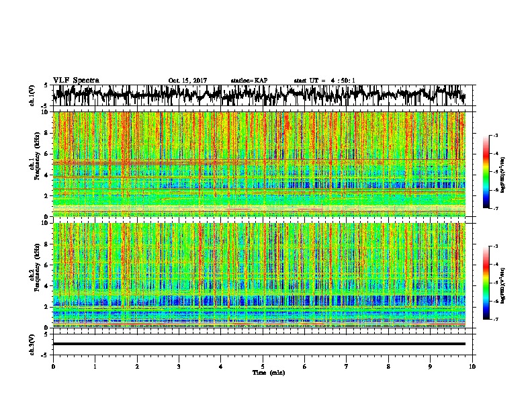The height and width of the screenshot is (411, 532).
Task: Click the color bar unit label beside ch.1
Action: point(502,175)
